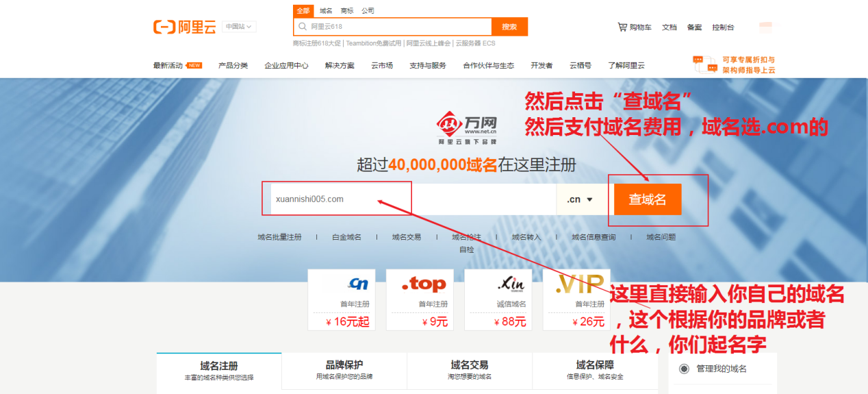Click the magnifier icon in top search
This screenshot has height=394, width=868.
pos(302,27)
